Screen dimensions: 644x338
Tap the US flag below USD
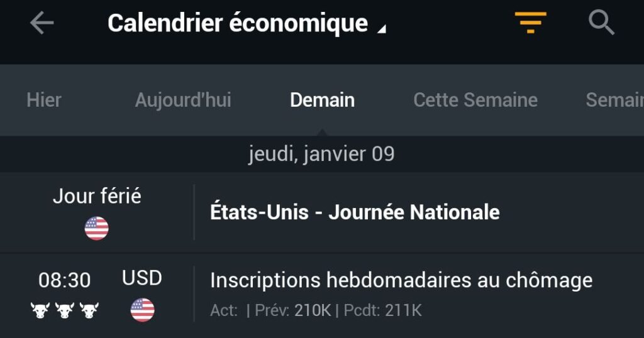point(143,310)
